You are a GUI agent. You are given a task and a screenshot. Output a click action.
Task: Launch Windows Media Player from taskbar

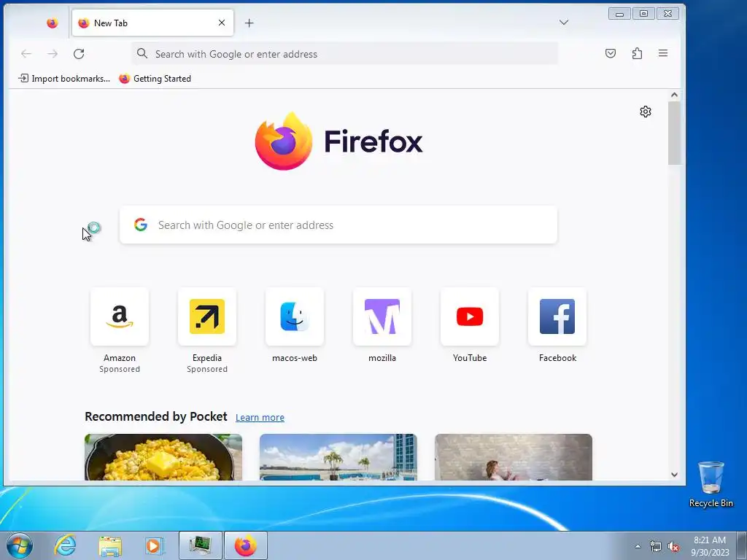[154, 545]
